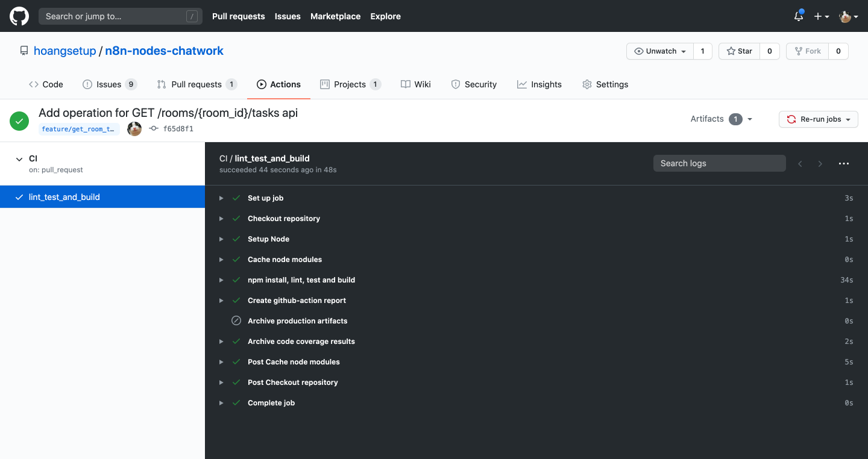Open the GitHub home logo
Screen dimensions: 868x459
click(19, 16)
